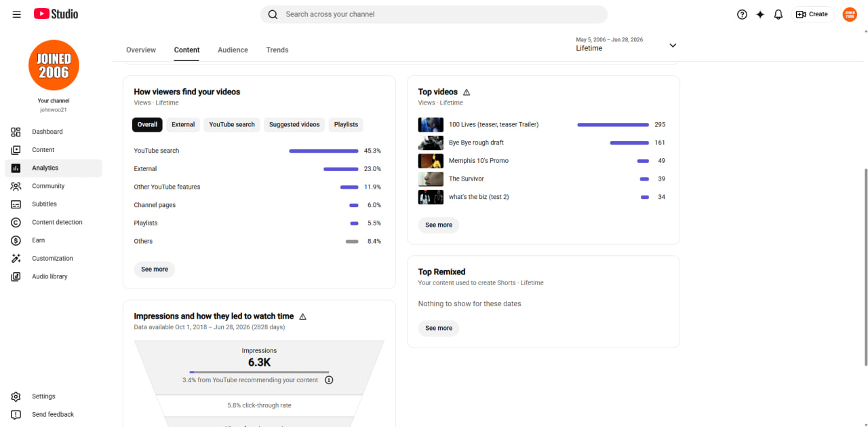Click the 100 Lives (teaser, teaser Trailer) title
The height and width of the screenshot is (427, 868).
(x=494, y=125)
